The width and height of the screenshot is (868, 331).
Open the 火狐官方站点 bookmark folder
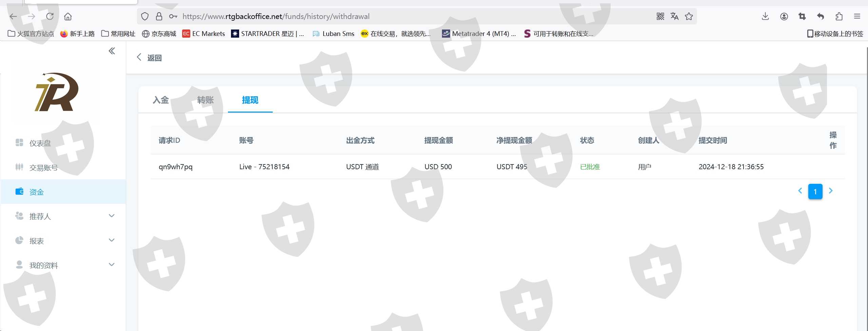(x=31, y=34)
